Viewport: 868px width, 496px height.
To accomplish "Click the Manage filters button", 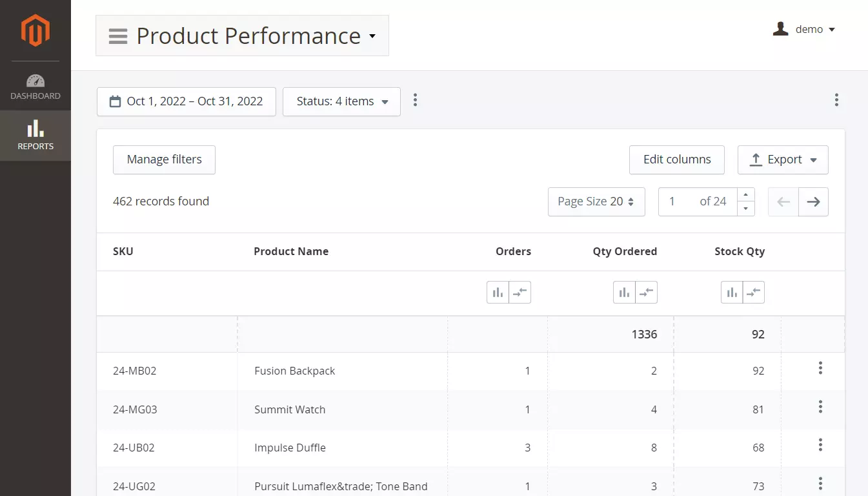I will click(164, 160).
